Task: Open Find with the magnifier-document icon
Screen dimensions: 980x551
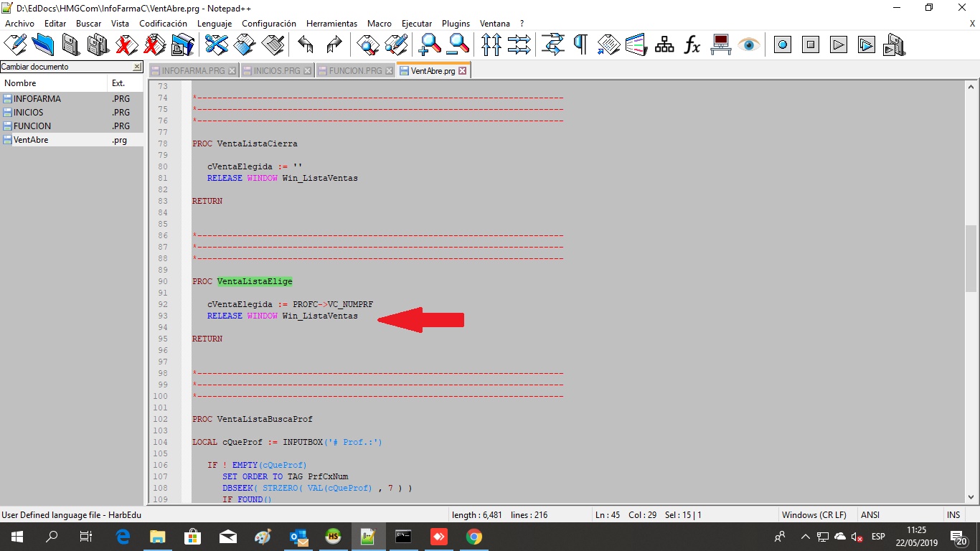Action: pos(368,45)
